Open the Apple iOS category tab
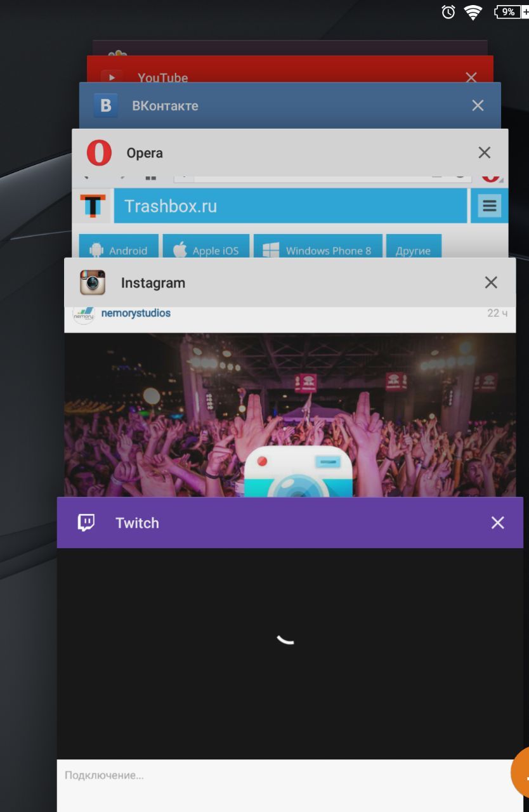The width and height of the screenshot is (529, 812). [206, 247]
